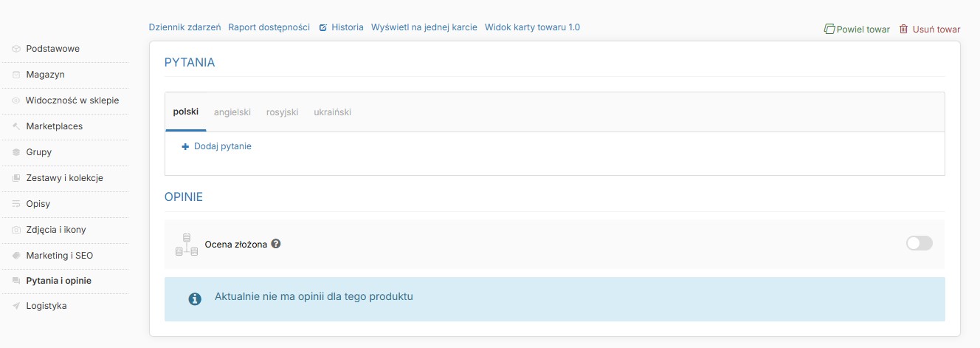Click the camera icon for Zdjęcia i ikony
This screenshot has height=348, width=980.
coord(16,230)
